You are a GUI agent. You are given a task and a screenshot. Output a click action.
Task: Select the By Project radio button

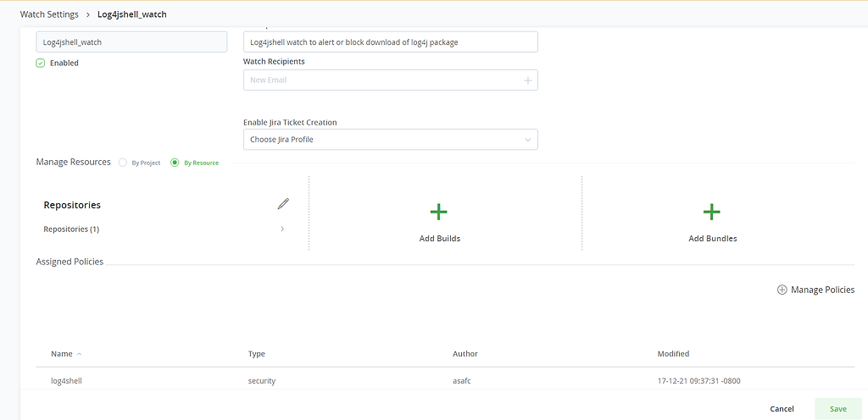click(x=123, y=163)
